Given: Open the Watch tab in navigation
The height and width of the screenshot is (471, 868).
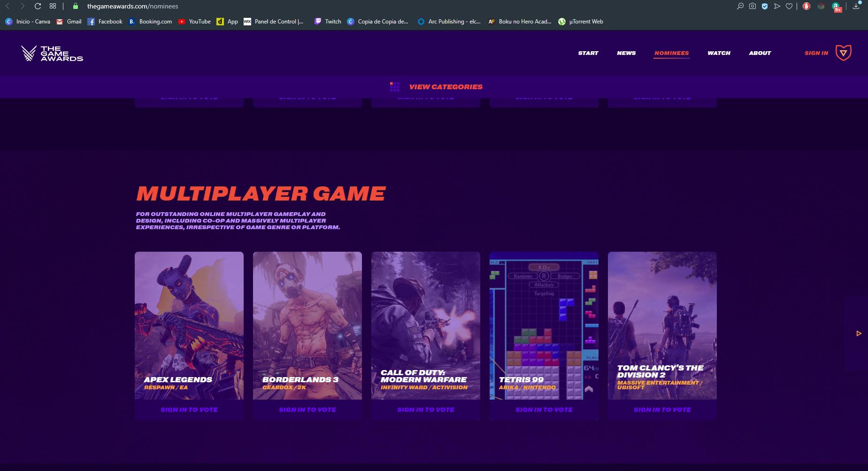Looking at the screenshot, I should pos(719,53).
